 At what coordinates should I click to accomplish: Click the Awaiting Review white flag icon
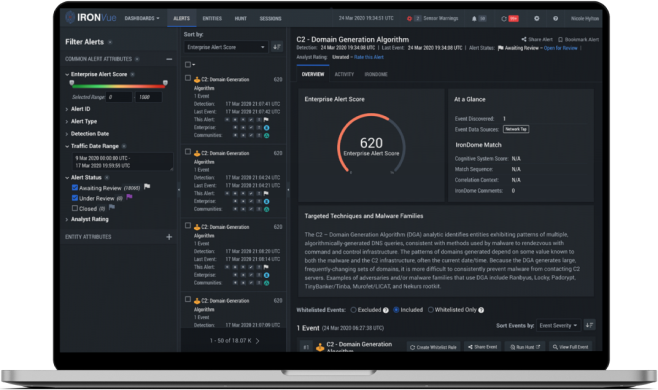147,187
